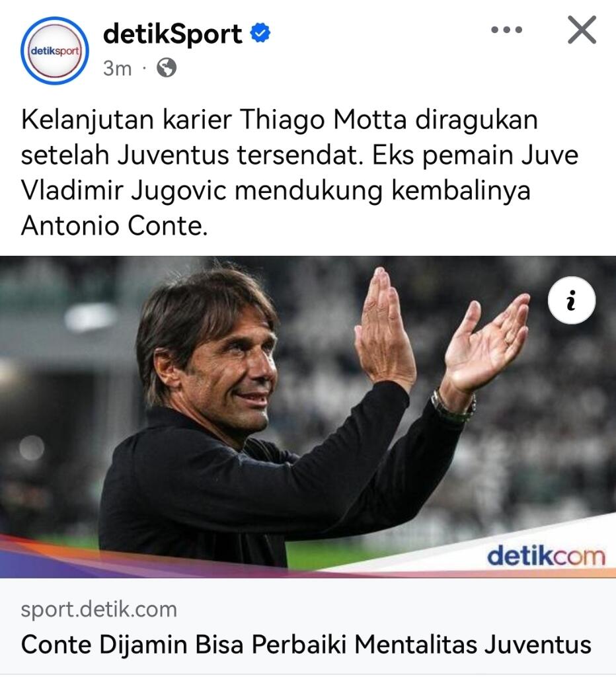
Task: Open headline Conte Dijamin Bisa Perbaiki Mentalitas Juventus
Action: (306, 645)
